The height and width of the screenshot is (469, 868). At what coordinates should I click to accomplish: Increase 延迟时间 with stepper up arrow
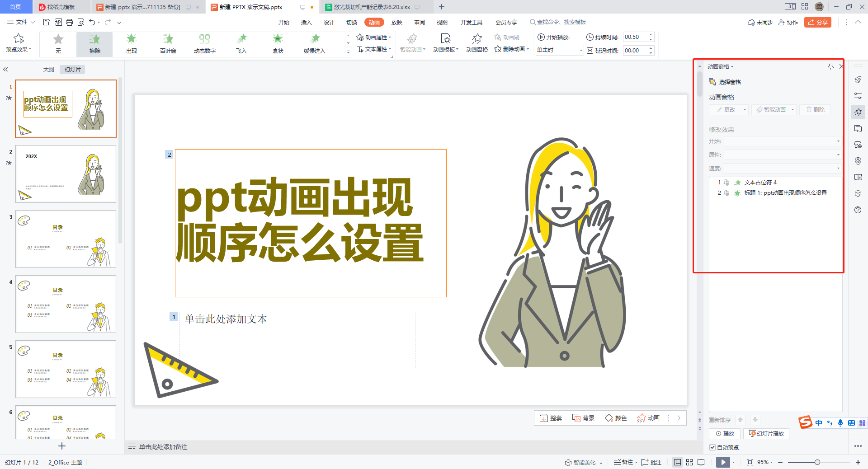[x=651, y=48]
